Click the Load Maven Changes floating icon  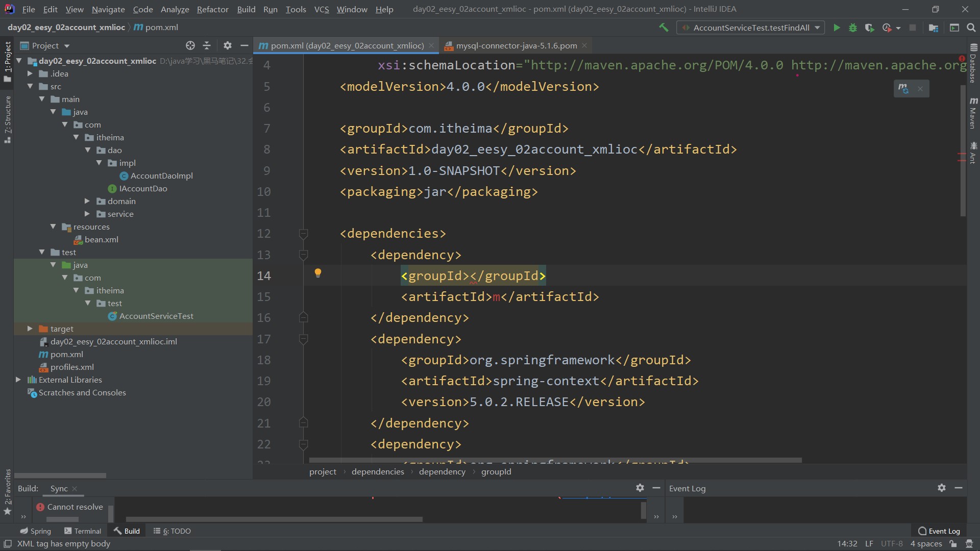pyautogui.click(x=903, y=88)
